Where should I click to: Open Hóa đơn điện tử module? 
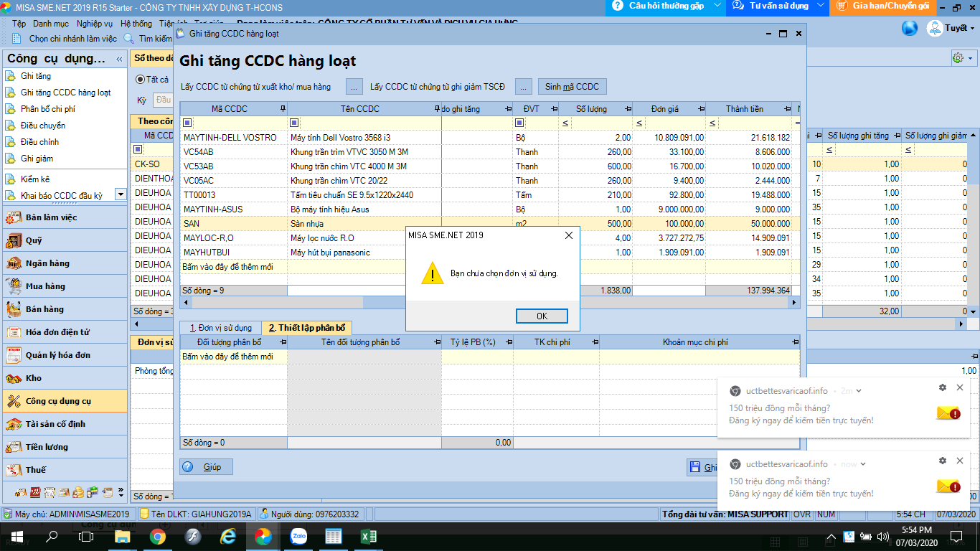point(64,332)
